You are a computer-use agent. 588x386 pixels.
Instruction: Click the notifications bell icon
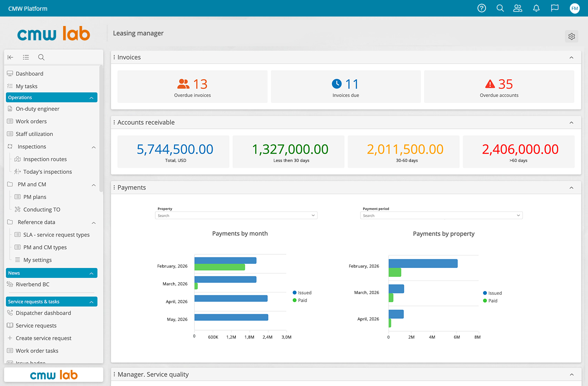click(536, 8)
